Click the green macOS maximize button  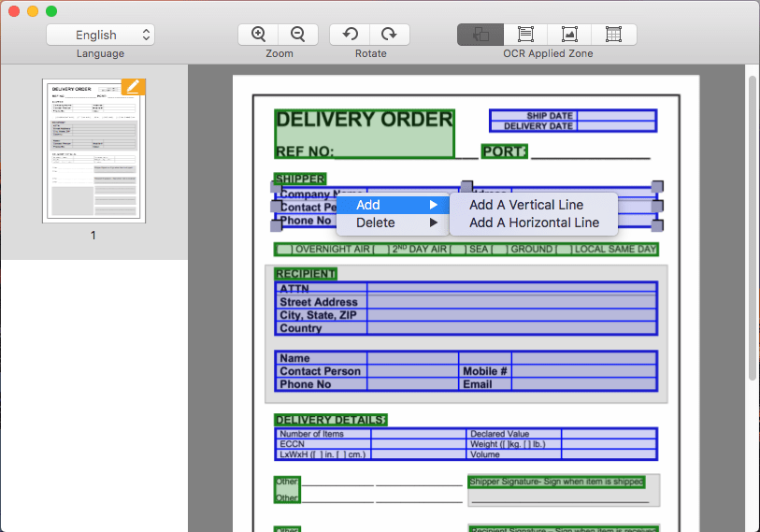[50, 10]
